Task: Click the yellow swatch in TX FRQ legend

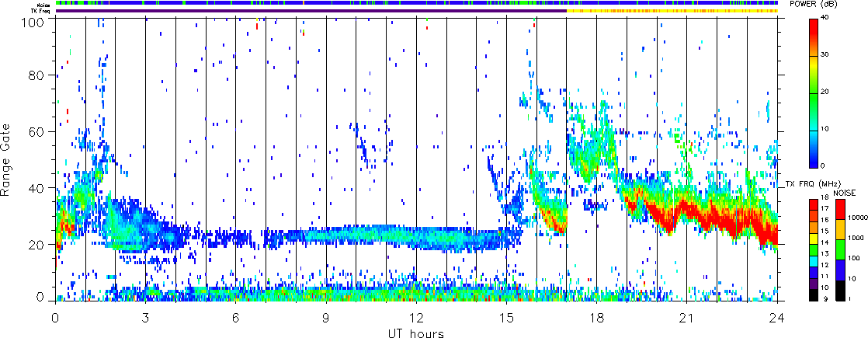Action: pos(813,239)
